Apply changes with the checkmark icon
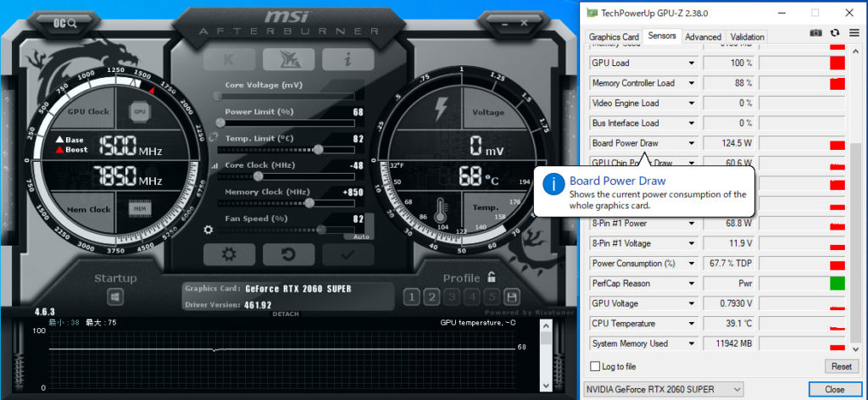 (x=347, y=254)
